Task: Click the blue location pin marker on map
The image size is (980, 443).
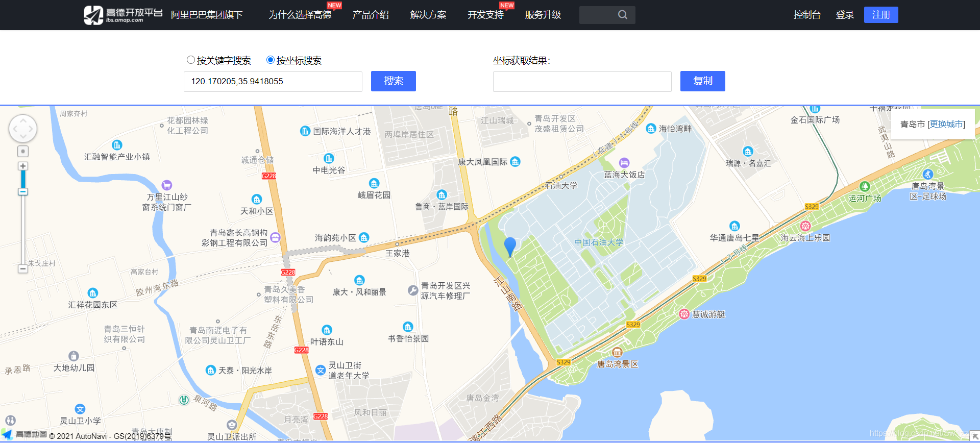Action: pos(510,247)
